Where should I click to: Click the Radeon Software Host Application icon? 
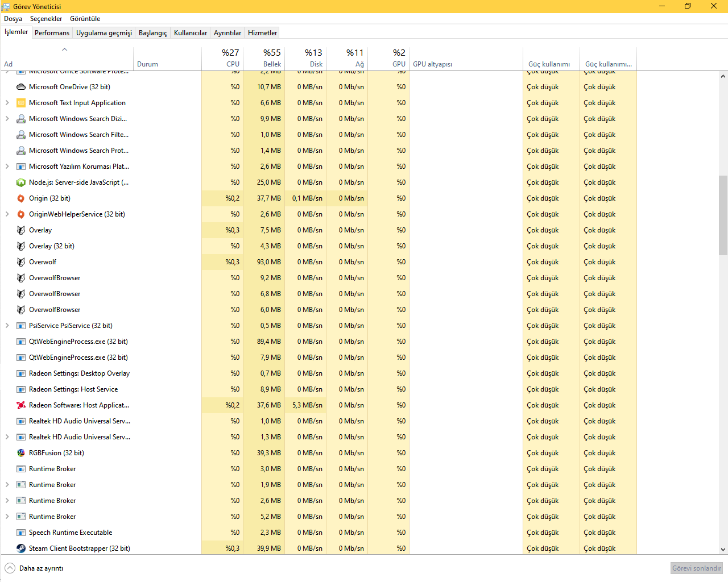coord(21,405)
